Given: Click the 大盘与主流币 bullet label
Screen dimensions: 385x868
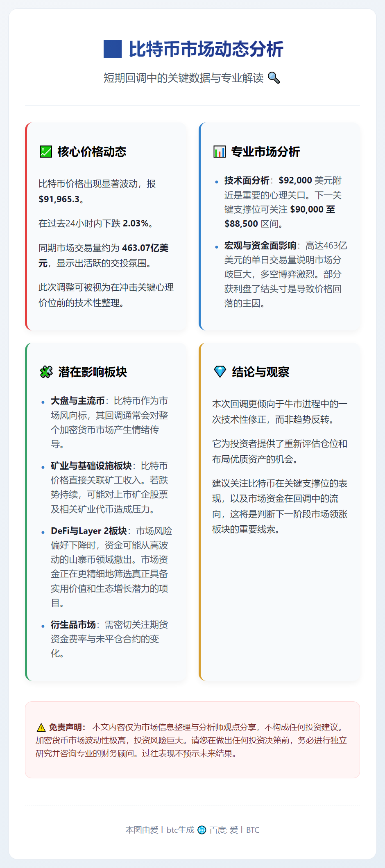Looking at the screenshot, I should click(x=78, y=401).
